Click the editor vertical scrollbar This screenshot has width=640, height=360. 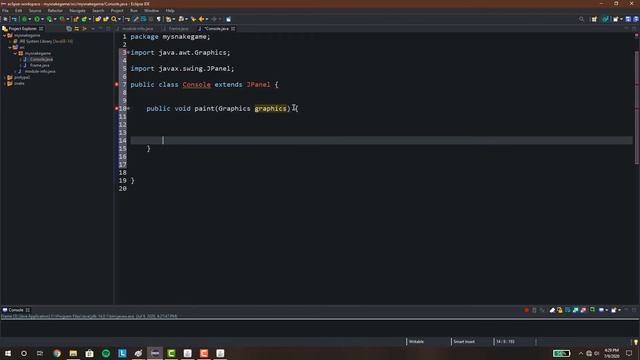coord(636,108)
